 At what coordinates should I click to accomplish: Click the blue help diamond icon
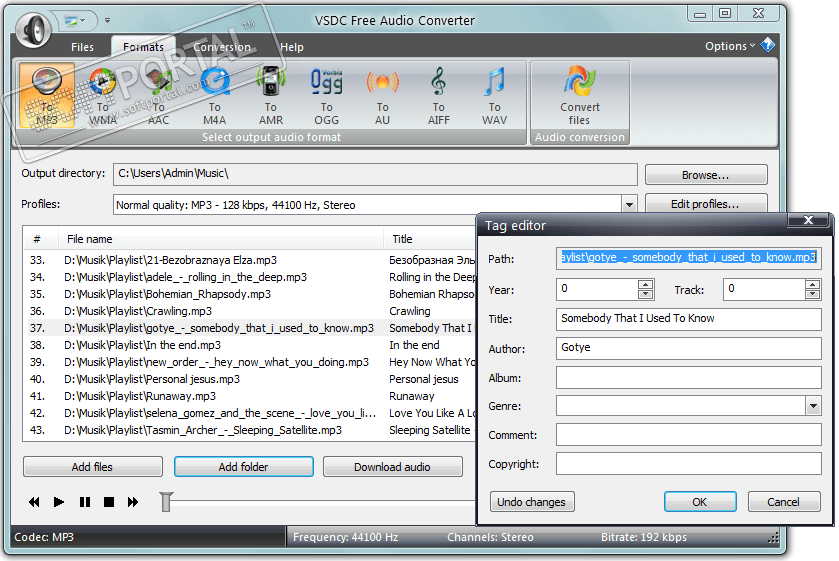[768, 45]
